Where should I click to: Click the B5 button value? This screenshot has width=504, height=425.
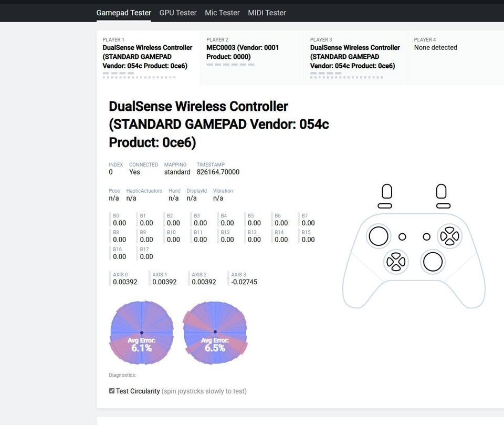pyautogui.click(x=254, y=223)
